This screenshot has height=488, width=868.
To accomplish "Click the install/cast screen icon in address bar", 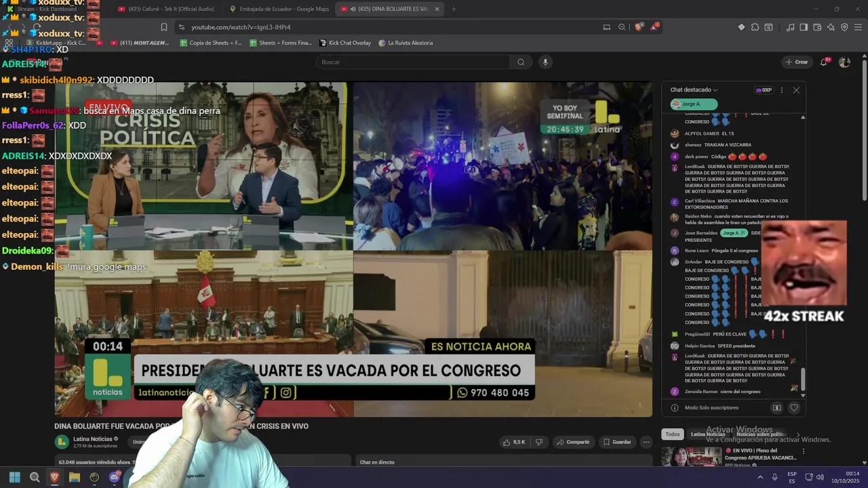I will point(607,27).
